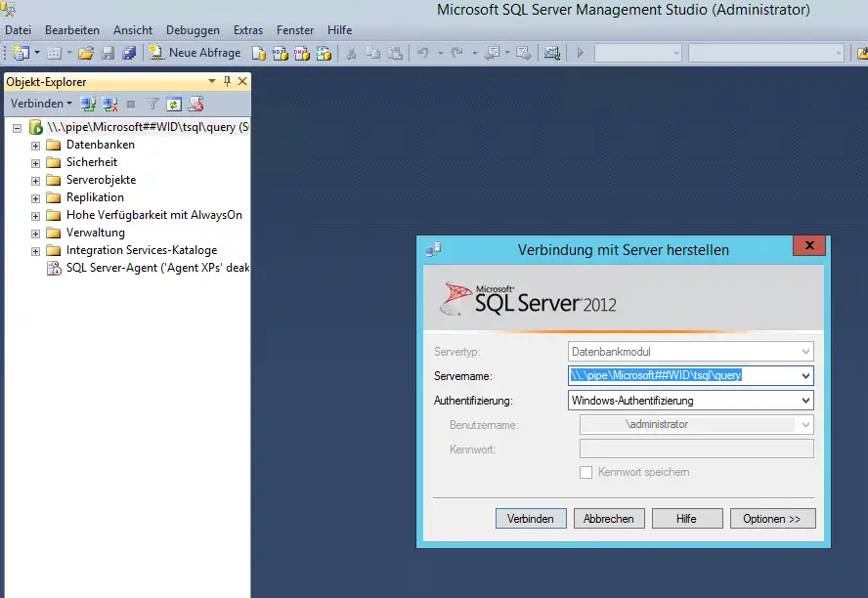The height and width of the screenshot is (598, 868).
Task: Click the red cancel-connection icon in Objekt-Explorer
Action: click(195, 104)
